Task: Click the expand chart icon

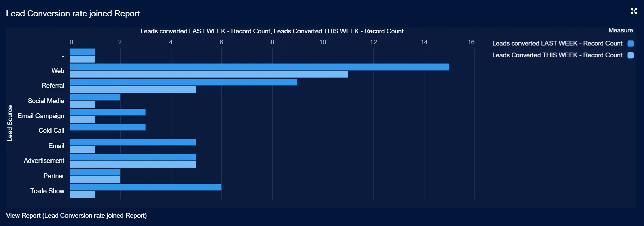Action: coord(634,11)
